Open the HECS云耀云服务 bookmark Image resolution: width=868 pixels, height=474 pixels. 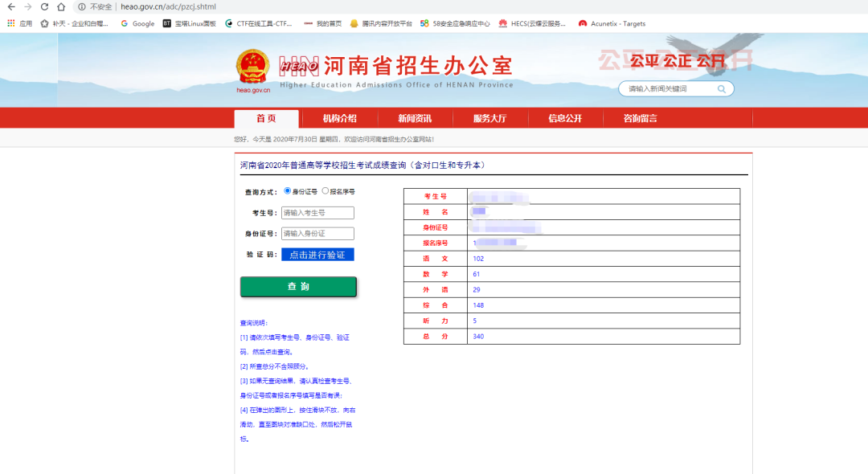tap(532, 23)
